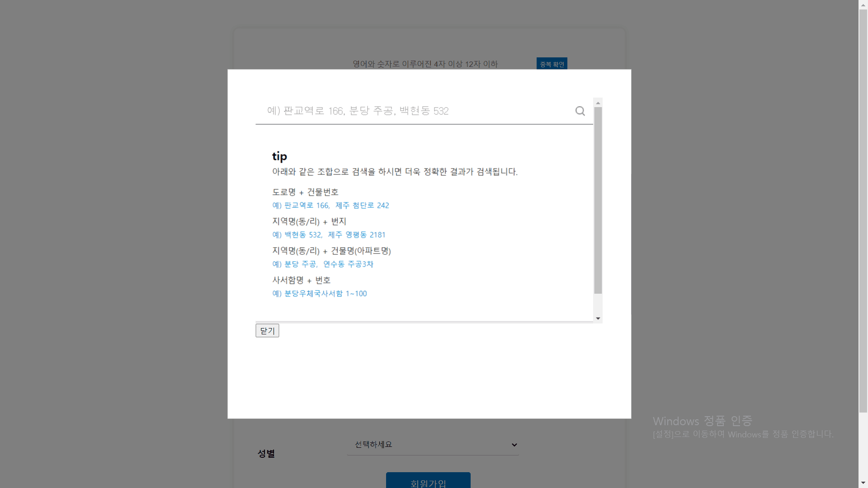The image size is (868, 488).
Task: Click the chevron arrow of gender select
Action: click(514, 445)
